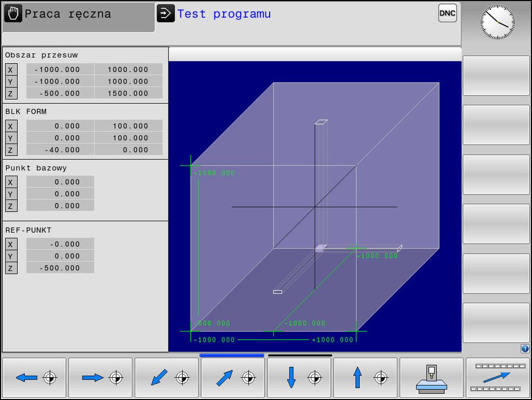Viewport: 532px width, 400px height.
Task: Click the Obszar przesuw Y maximum field
Action: tap(129, 81)
